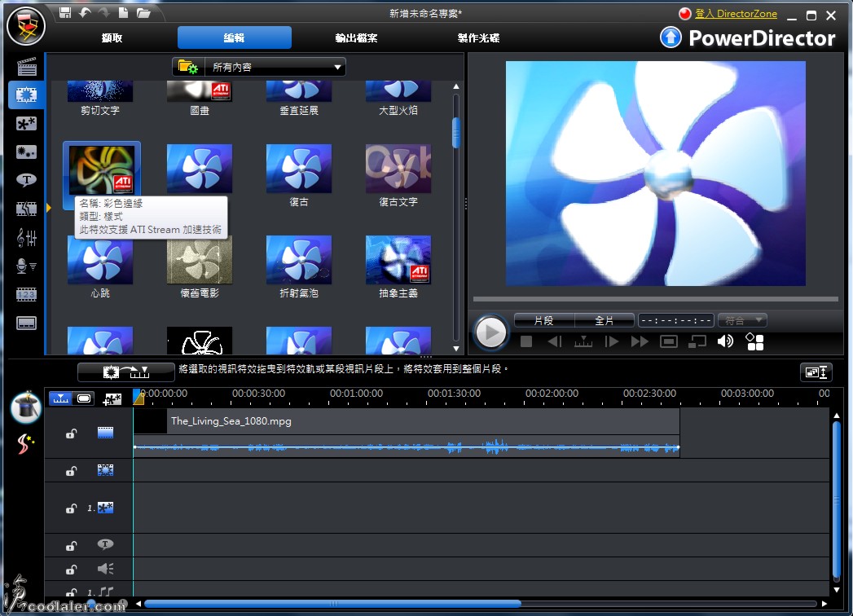The height and width of the screenshot is (616, 853).
Task: Step to the next frame in the preview
Action: [x=612, y=341]
